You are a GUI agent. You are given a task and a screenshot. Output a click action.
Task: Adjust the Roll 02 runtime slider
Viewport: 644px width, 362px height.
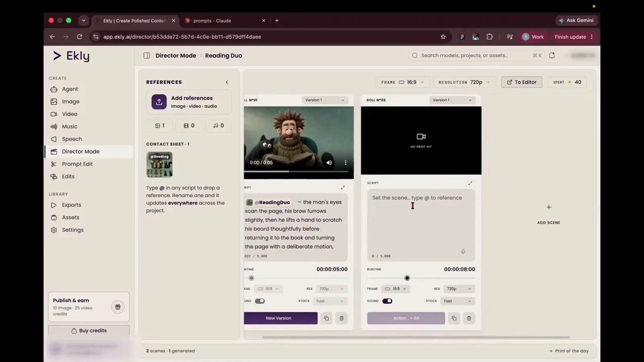click(x=407, y=278)
